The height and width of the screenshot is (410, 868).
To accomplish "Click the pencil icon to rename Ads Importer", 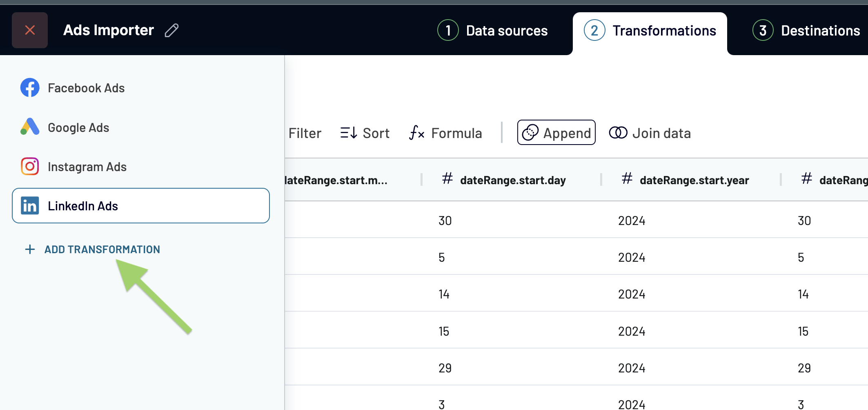I will tap(171, 30).
